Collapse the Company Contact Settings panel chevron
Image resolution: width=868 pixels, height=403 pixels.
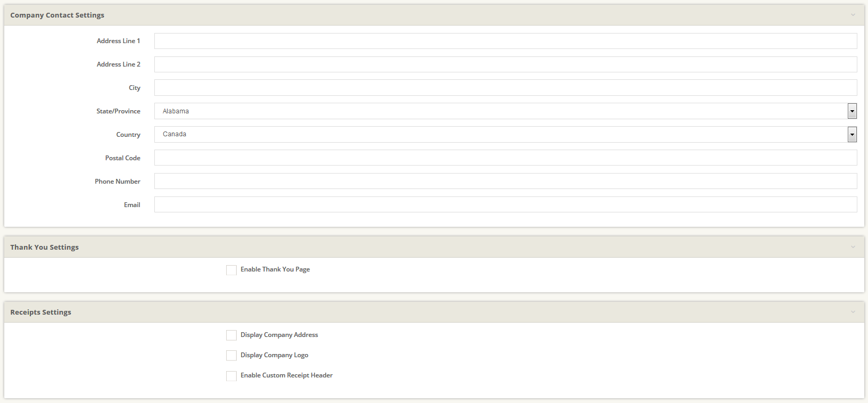[x=853, y=15]
